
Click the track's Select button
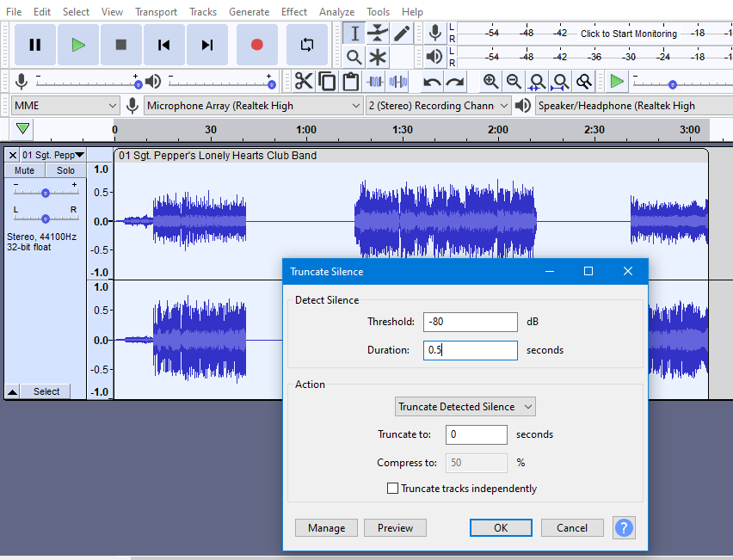[x=46, y=391]
